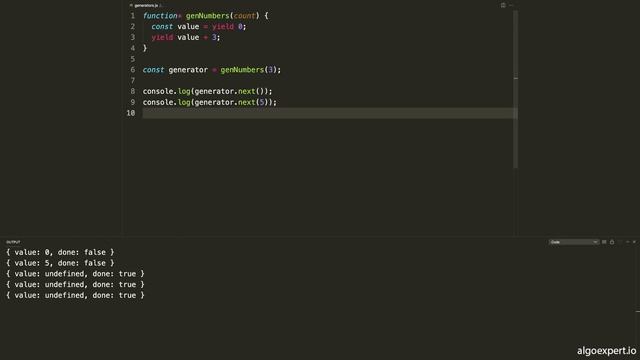Click the 'genNumbers' function name on line 1
The image size is (640, 360).
(x=207, y=16)
